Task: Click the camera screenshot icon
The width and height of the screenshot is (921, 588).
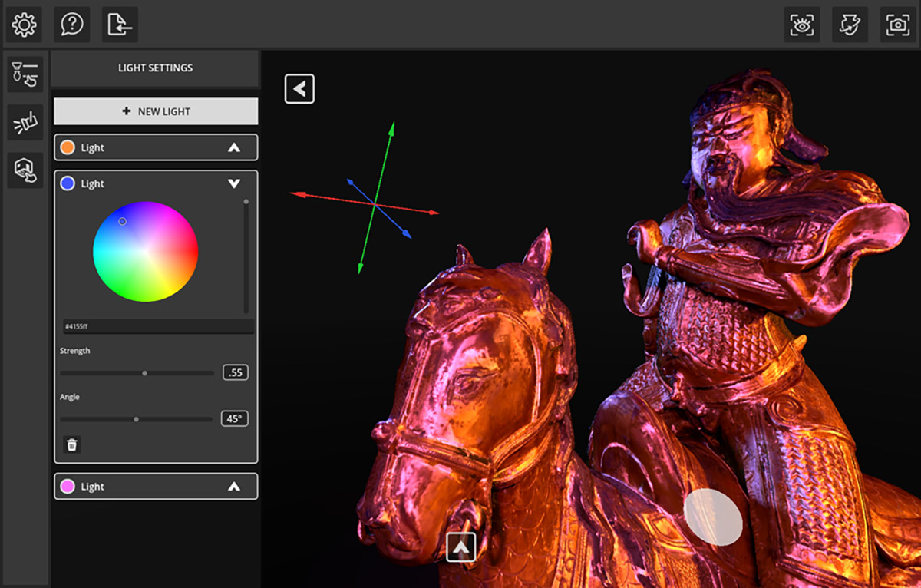Action: click(897, 25)
